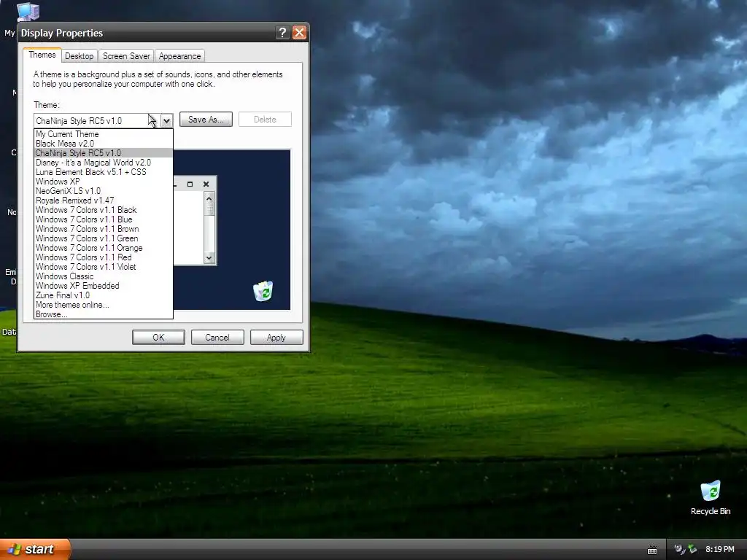This screenshot has height=560, width=747.
Task: Click the help question mark in the title bar
Action: (x=282, y=32)
